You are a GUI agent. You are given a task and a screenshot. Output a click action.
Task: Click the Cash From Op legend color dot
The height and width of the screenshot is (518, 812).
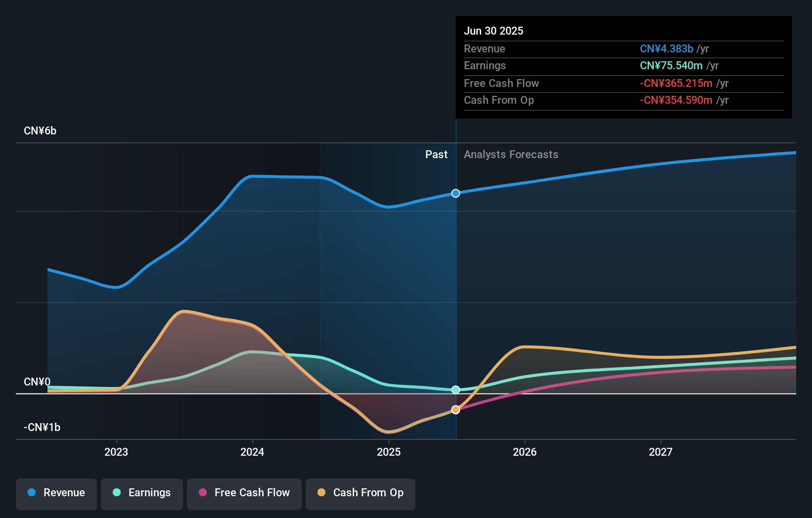321,493
